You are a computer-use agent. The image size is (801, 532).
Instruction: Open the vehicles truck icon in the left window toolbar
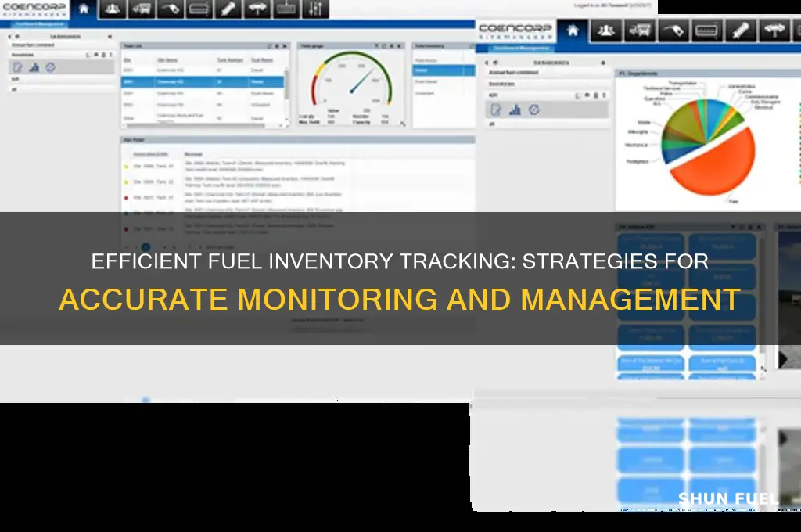[142, 9]
